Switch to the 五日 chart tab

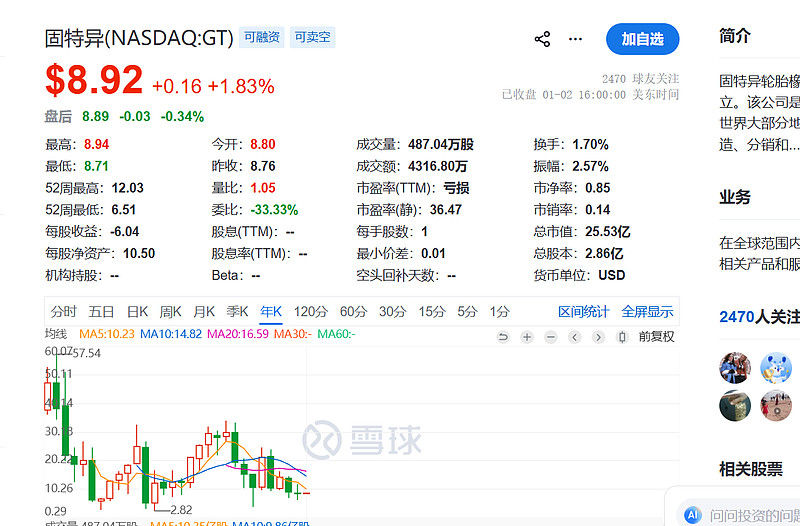[x=101, y=312]
